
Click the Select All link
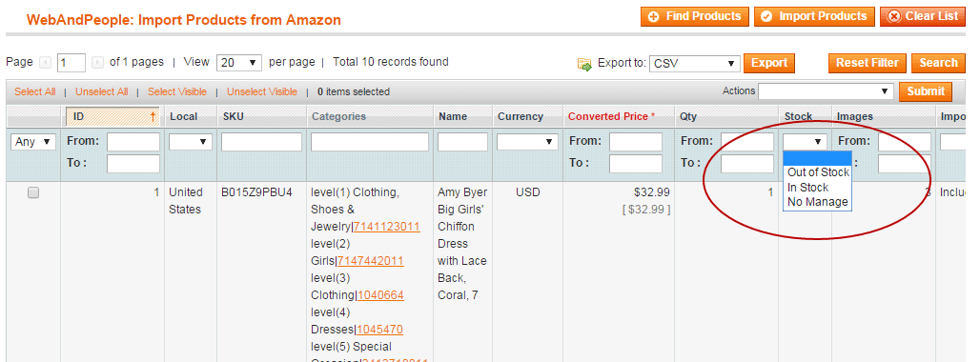(35, 91)
